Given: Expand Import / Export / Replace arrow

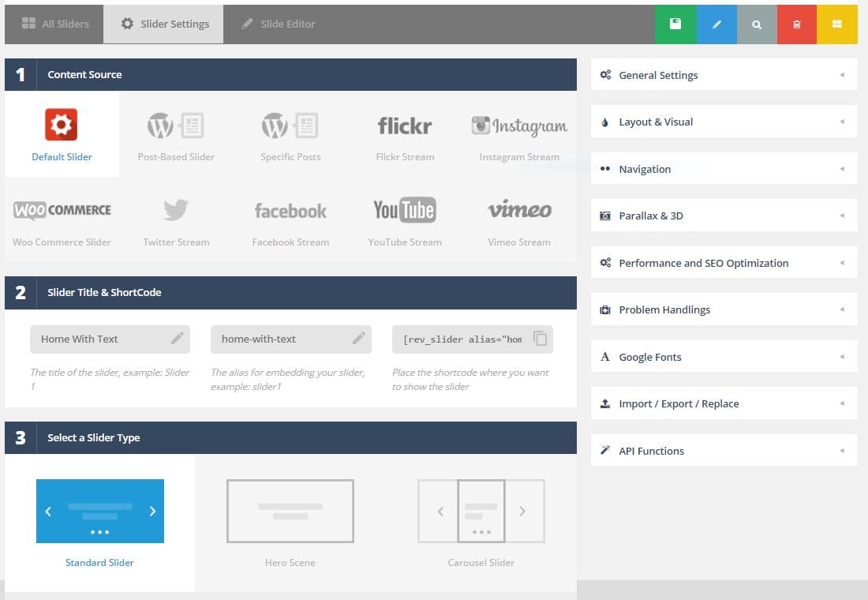Looking at the screenshot, I should [x=842, y=403].
